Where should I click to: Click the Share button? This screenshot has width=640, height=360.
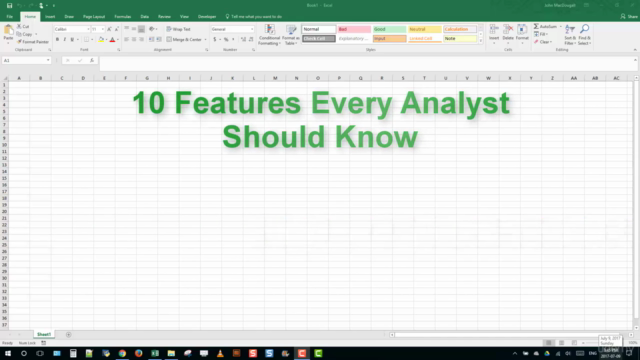(x=629, y=17)
